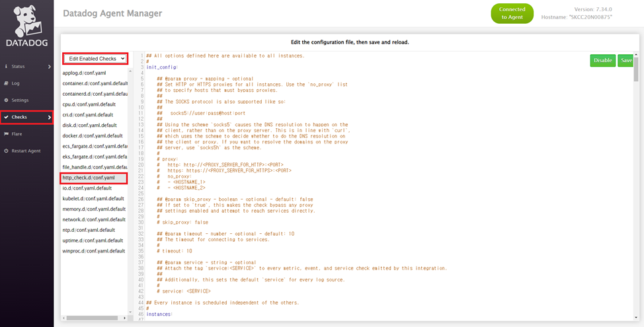
Task: Click the Datadog Agent Manager title
Action: coord(112,13)
